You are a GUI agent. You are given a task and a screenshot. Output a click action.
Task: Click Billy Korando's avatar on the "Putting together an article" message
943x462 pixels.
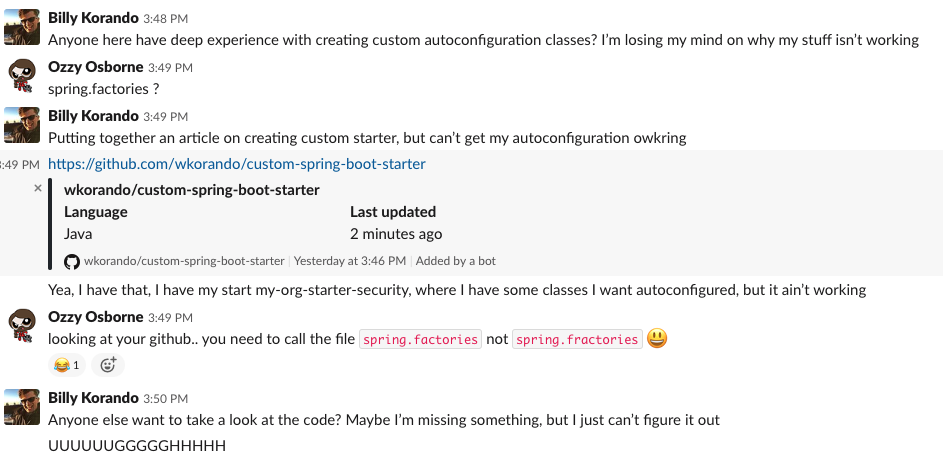click(22, 126)
